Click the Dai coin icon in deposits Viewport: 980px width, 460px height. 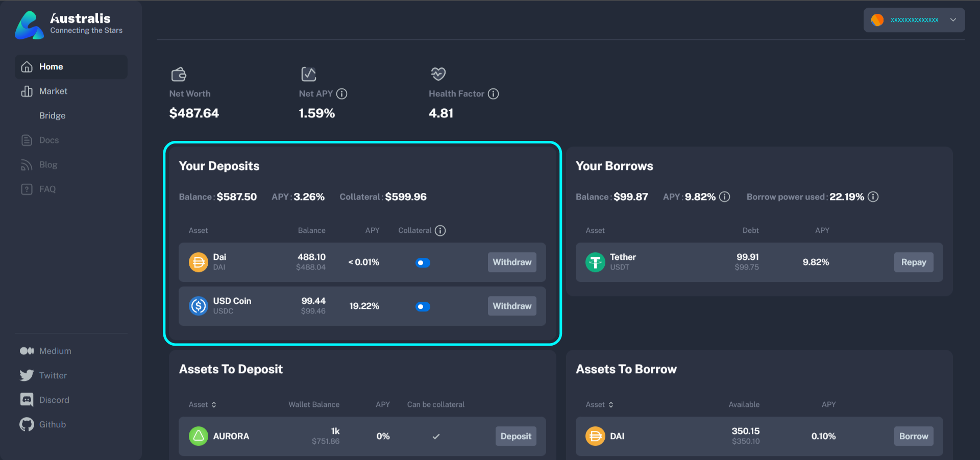pos(199,262)
